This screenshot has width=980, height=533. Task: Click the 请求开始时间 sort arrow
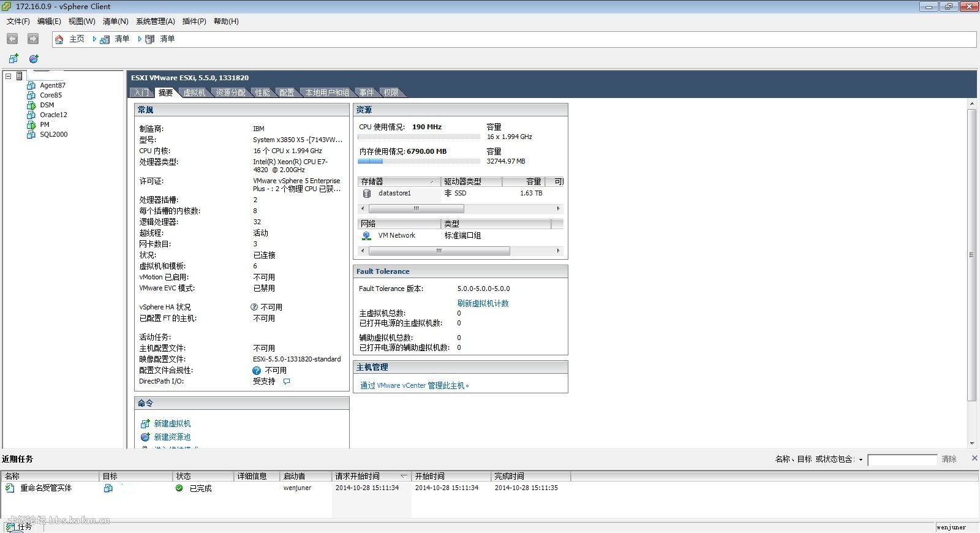[404, 476]
